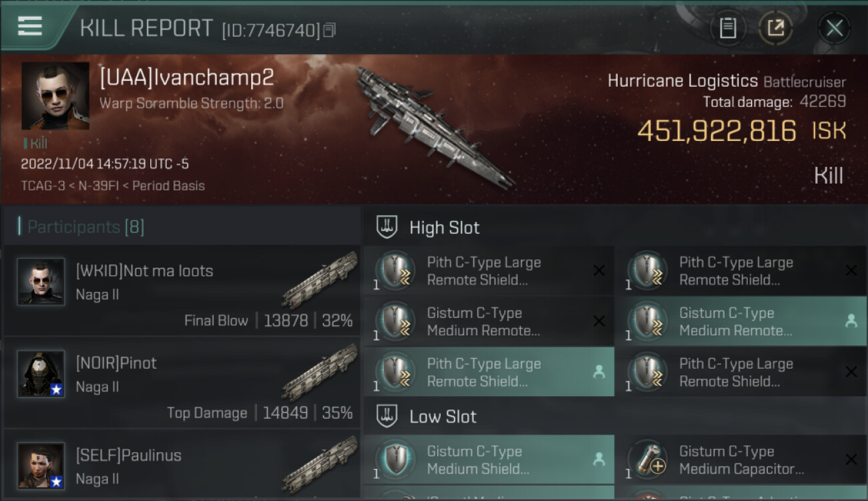Image resolution: width=868 pixels, height=501 pixels.
Task: Tap Paulinus participant portrait
Action: 41,465
